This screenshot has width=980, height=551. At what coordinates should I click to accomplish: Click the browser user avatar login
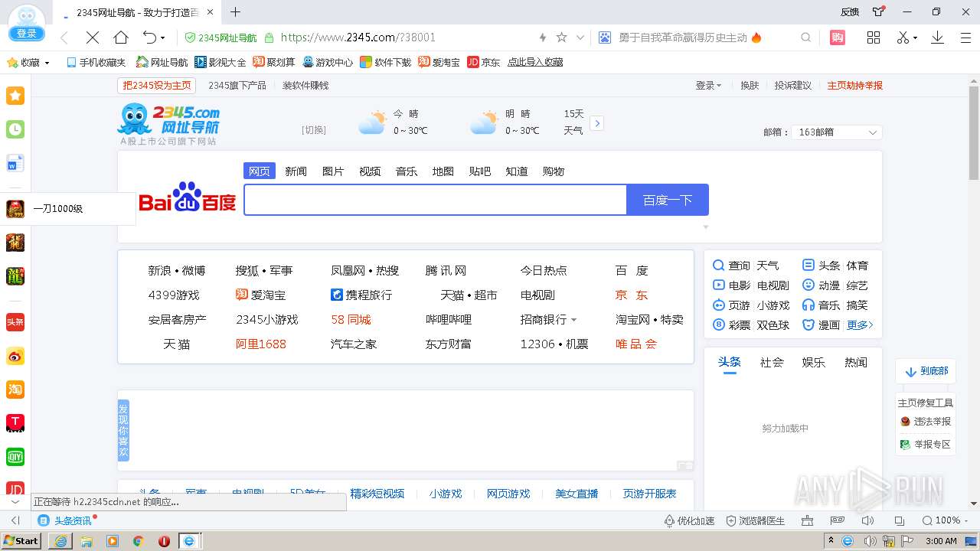coord(26,22)
